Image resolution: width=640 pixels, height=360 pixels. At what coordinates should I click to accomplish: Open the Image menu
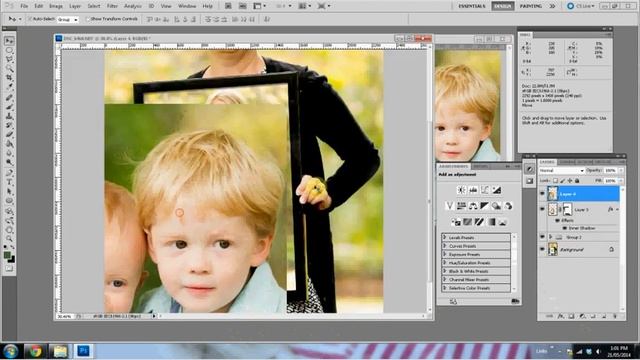(56, 6)
